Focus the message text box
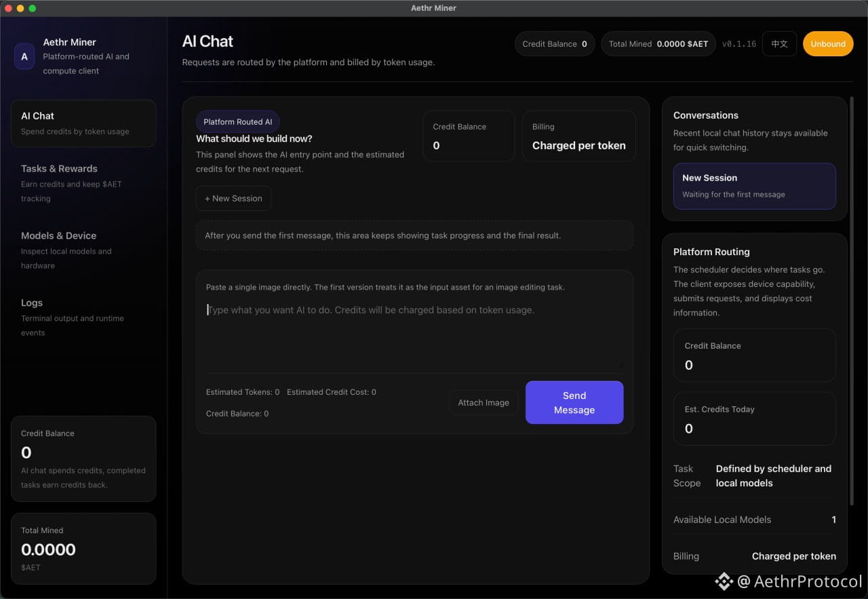Screen dimensions: 868x599 coord(414,335)
